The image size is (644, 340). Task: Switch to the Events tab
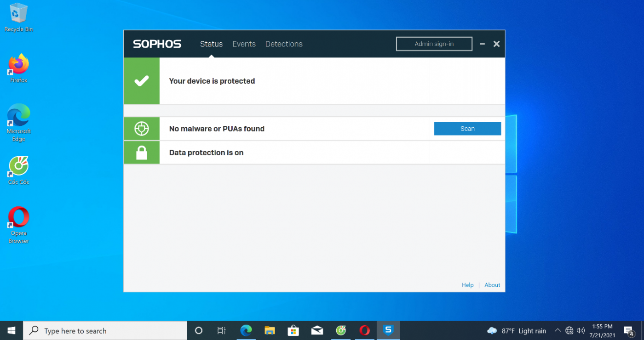tap(244, 44)
